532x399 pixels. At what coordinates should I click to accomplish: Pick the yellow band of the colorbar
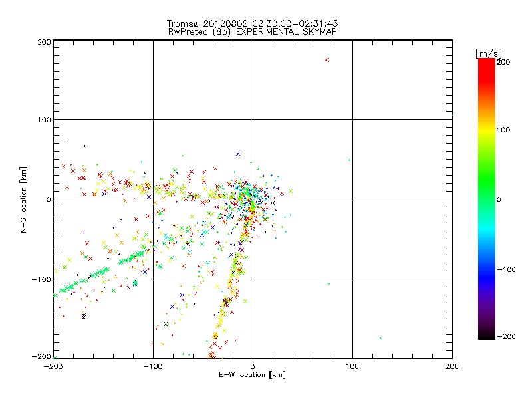(x=487, y=130)
